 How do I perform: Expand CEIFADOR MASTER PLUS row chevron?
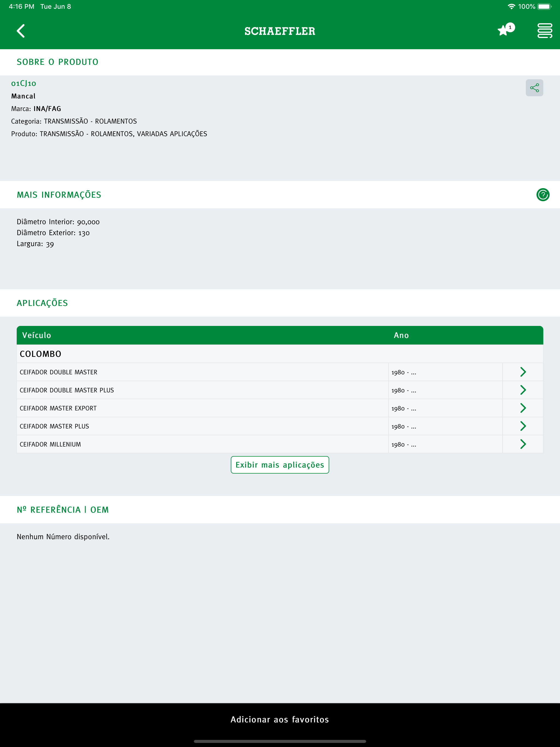(523, 426)
